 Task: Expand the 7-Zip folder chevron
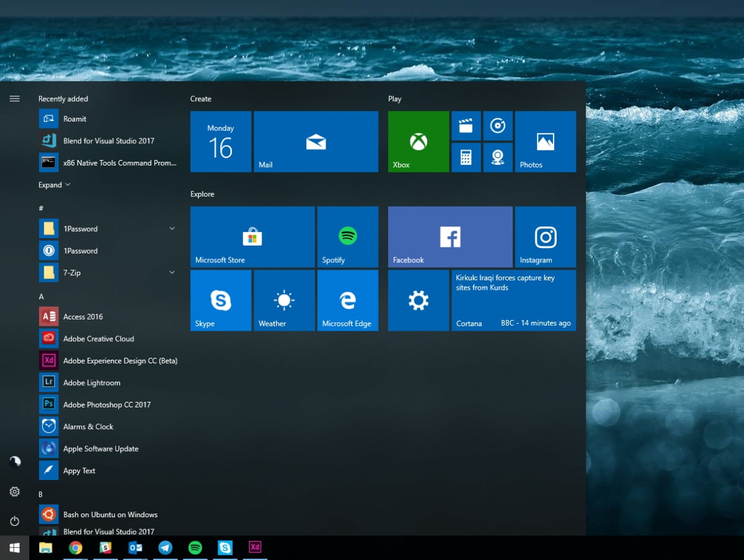pos(172,273)
